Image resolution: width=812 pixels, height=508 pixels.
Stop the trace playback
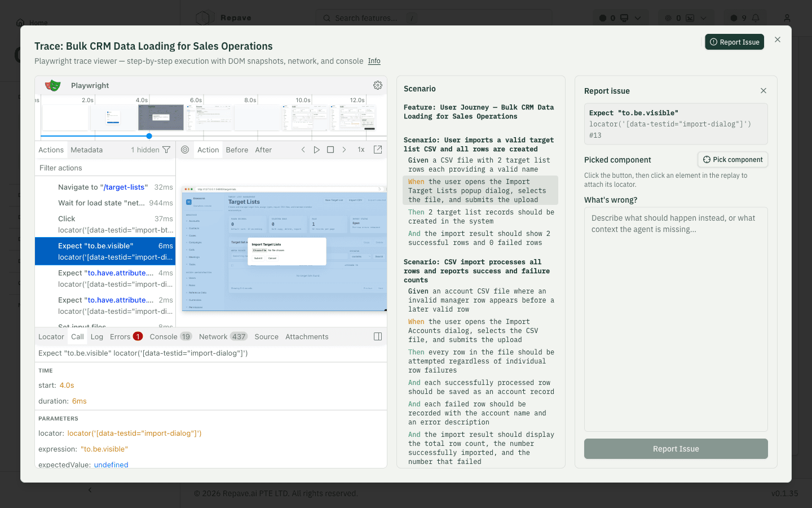pyautogui.click(x=330, y=150)
